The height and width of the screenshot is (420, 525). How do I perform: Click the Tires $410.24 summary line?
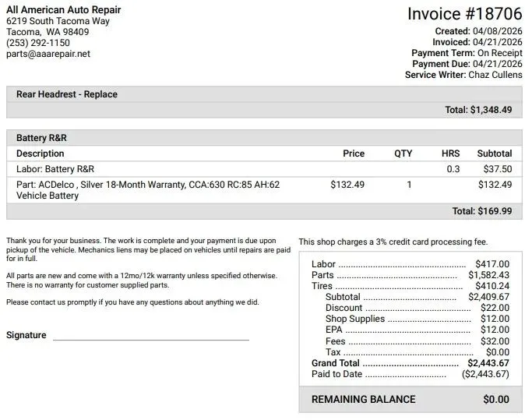point(410,286)
